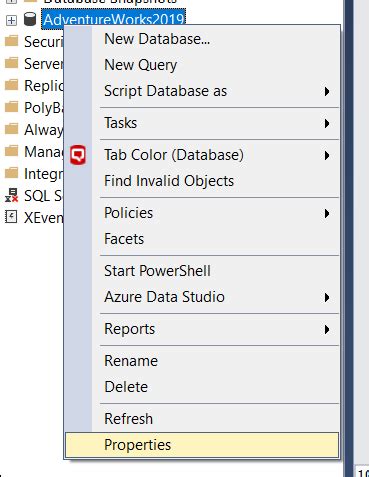Select the Server Objects tree node text
Viewport: 369px width, 477px height.
(x=43, y=64)
